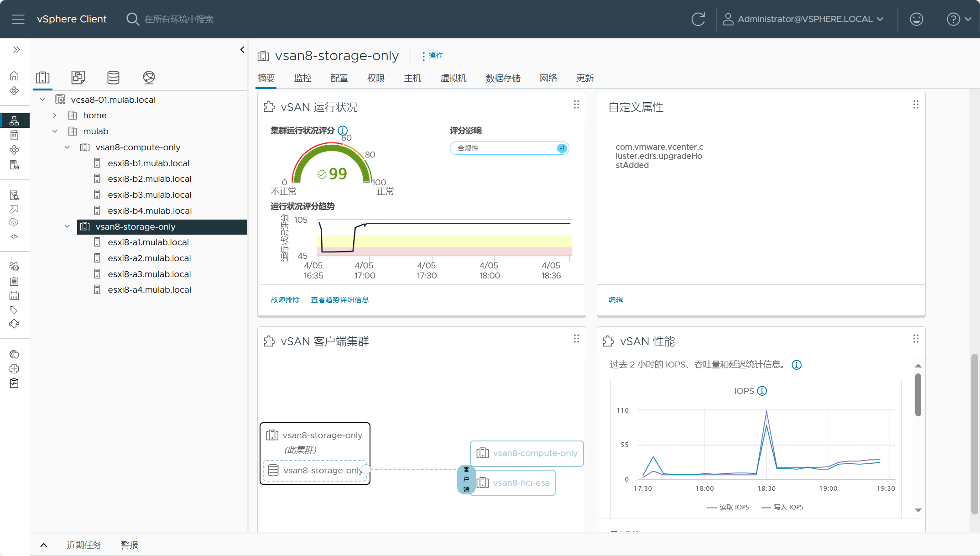Collapse vsan8-storage-only cluster node
The height and width of the screenshot is (556, 980).
[67, 226]
